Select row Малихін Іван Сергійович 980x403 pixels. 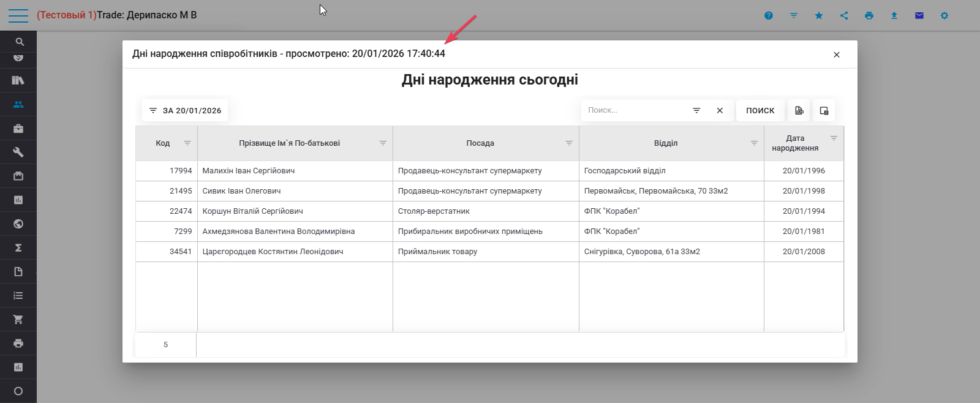489,171
